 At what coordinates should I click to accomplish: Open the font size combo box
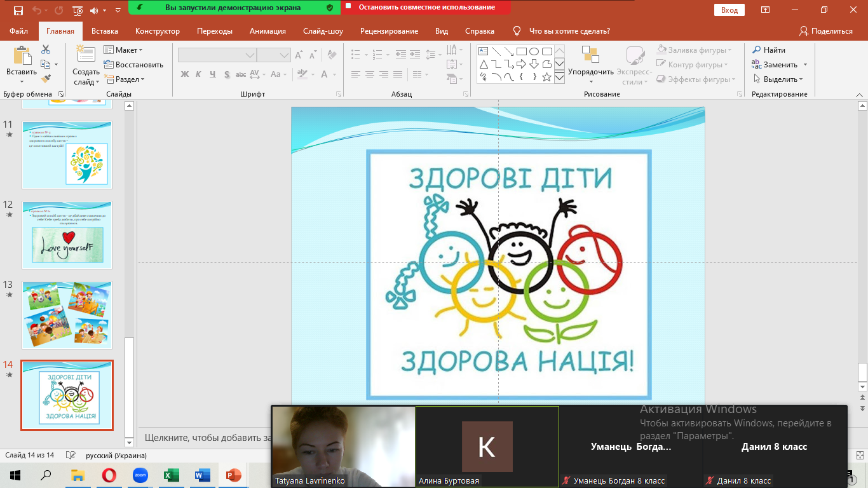click(274, 55)
